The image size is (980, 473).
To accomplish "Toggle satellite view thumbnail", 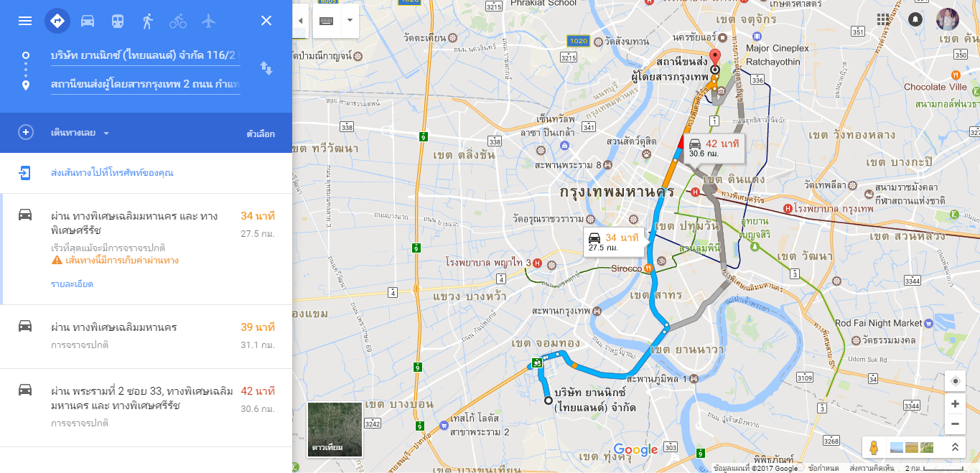I will point(335,429).
